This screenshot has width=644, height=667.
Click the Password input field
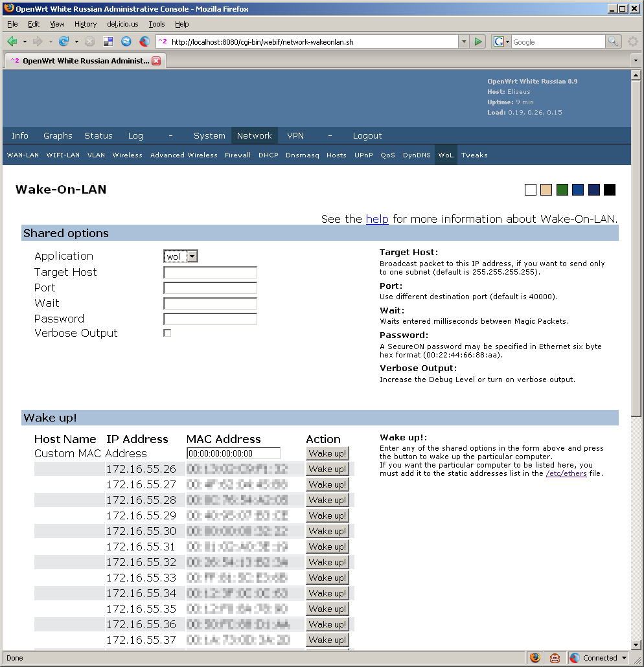click(211, 319)
